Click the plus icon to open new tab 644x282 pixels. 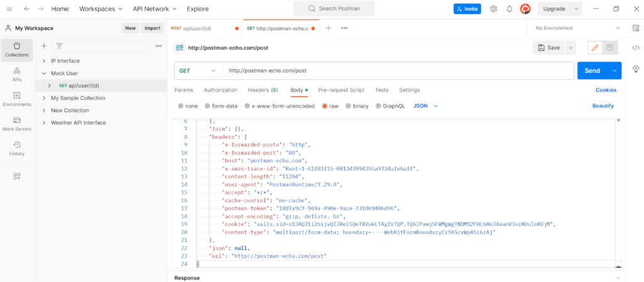pyautogui.click(x=328, y=28)
